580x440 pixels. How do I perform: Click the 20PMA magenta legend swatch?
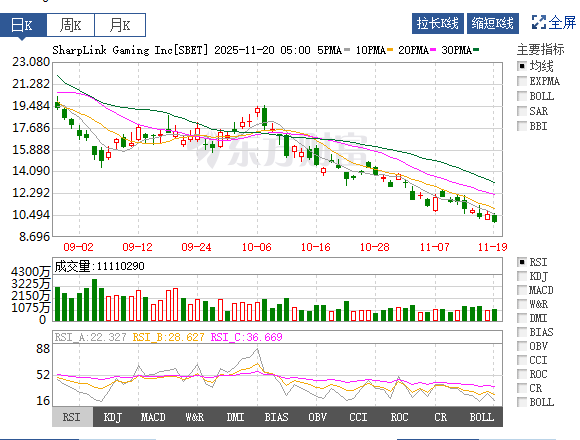433,50
